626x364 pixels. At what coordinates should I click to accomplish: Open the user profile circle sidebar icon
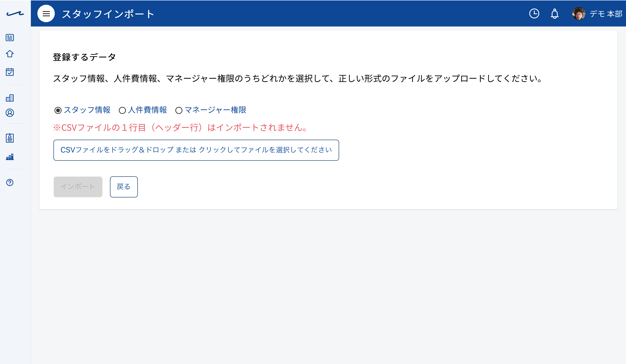pyautogui.click(x=10, y=113)
